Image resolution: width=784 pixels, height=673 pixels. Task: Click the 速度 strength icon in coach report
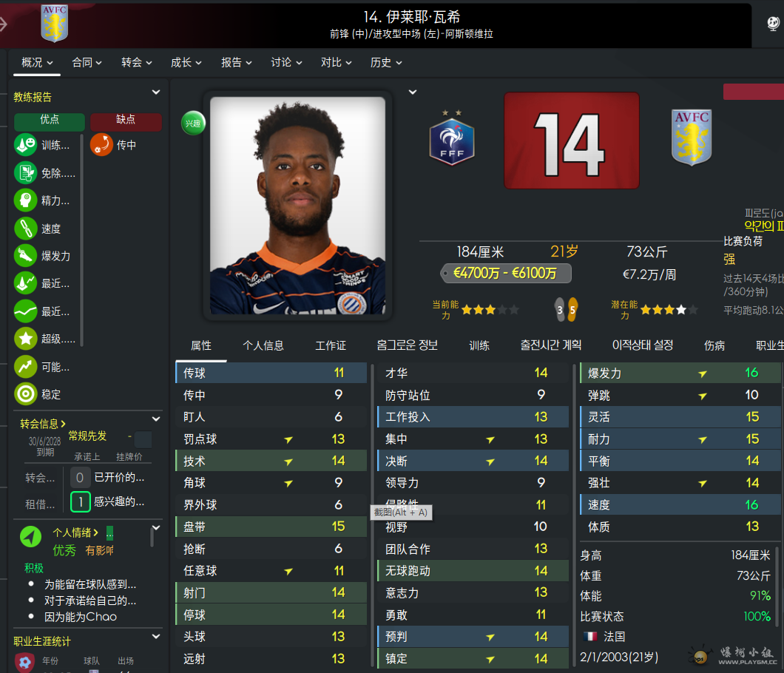click(25, 229)
